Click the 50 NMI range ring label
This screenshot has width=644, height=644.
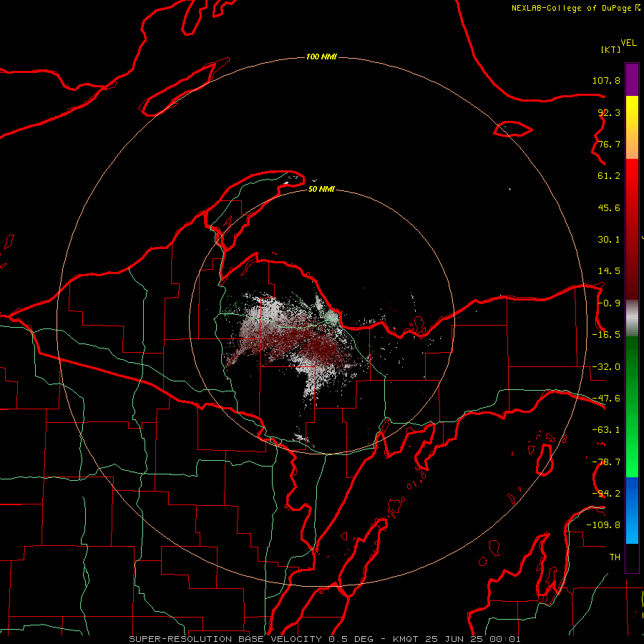(x=321, y=190)
